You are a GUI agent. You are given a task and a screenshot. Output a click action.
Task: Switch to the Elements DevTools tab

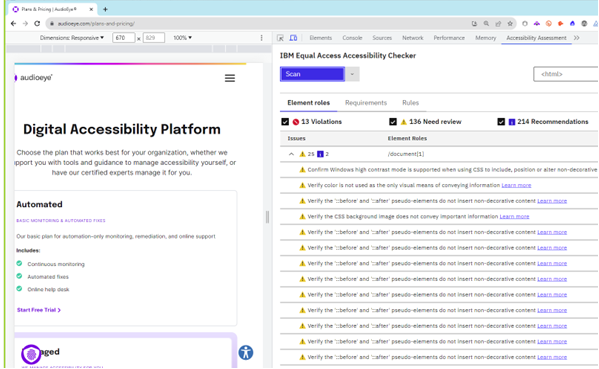pos(321,38)
